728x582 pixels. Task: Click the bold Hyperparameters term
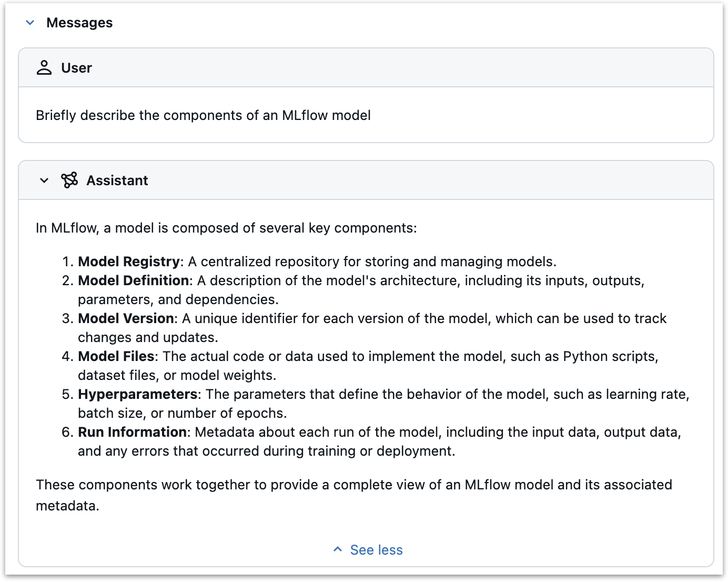137,394
